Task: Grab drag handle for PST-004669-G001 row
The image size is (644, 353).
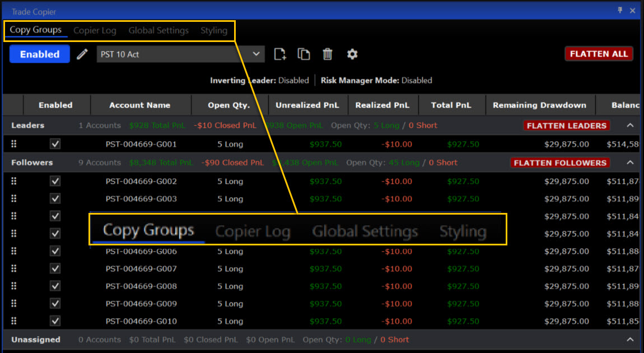Action: [x=14, y=144]
